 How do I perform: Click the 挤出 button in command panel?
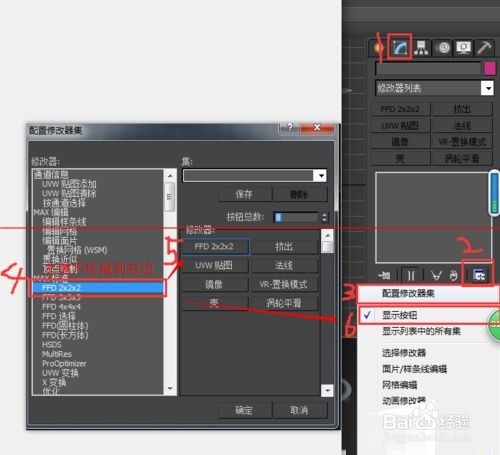[462, 109]
